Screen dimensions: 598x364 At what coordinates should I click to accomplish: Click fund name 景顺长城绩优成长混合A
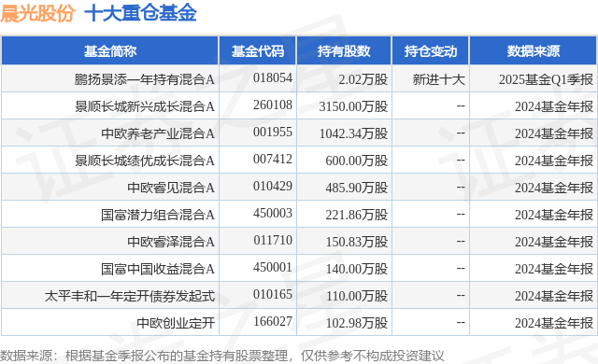click(x=145, y=161)
